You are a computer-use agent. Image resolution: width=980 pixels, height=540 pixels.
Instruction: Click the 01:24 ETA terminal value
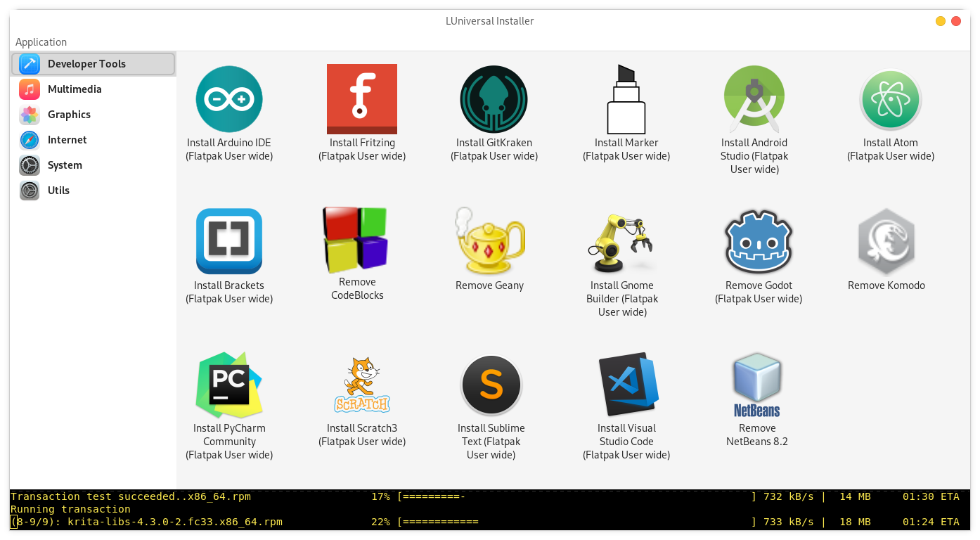(x=931, y=522)
